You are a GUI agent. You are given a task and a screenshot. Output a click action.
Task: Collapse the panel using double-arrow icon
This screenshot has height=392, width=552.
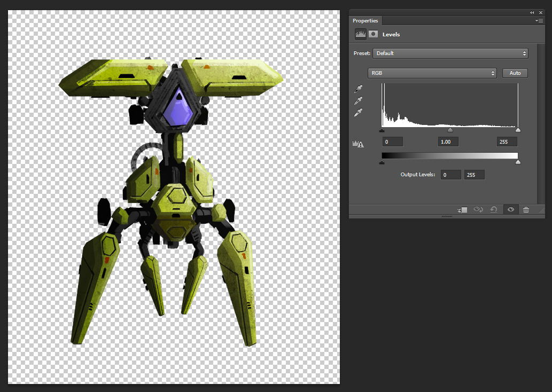[532, 12]
